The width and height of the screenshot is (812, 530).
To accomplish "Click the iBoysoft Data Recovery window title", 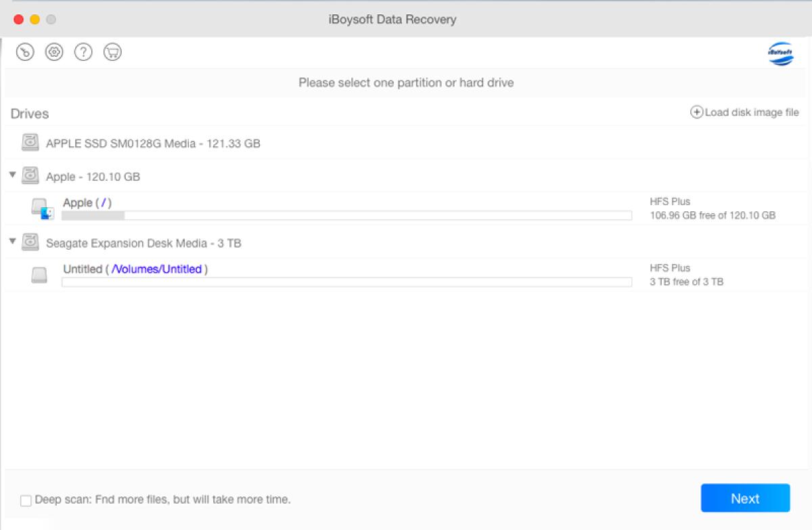I will [x=392, y=19].
